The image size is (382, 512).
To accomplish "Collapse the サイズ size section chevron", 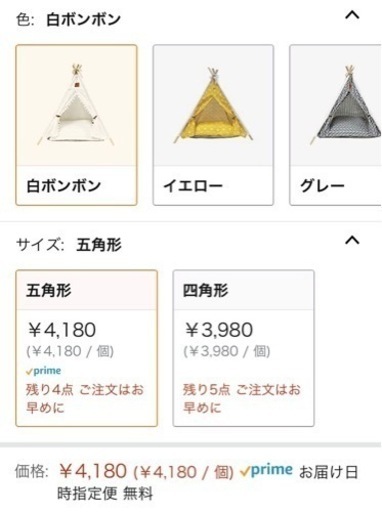I will click(352, 240).
